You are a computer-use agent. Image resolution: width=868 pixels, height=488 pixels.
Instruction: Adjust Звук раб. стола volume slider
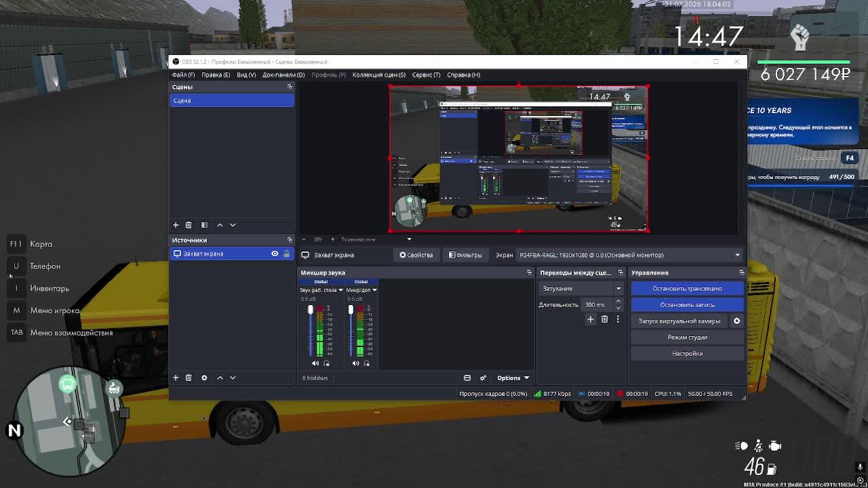click(x=311, y=331)
